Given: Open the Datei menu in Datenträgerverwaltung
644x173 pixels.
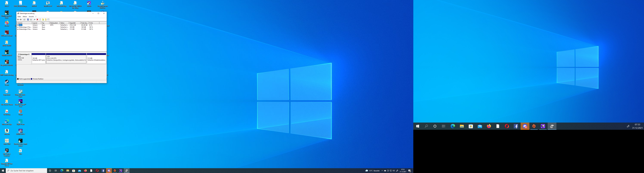Looking at the screenshot, I should (19, 16).
